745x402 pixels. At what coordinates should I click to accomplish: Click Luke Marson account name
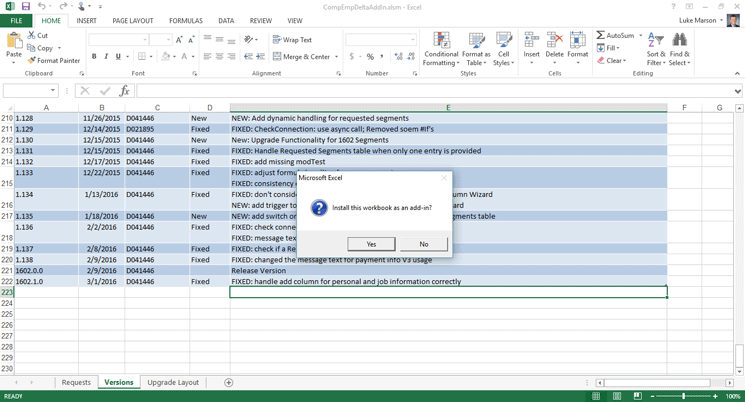[697, 20]
